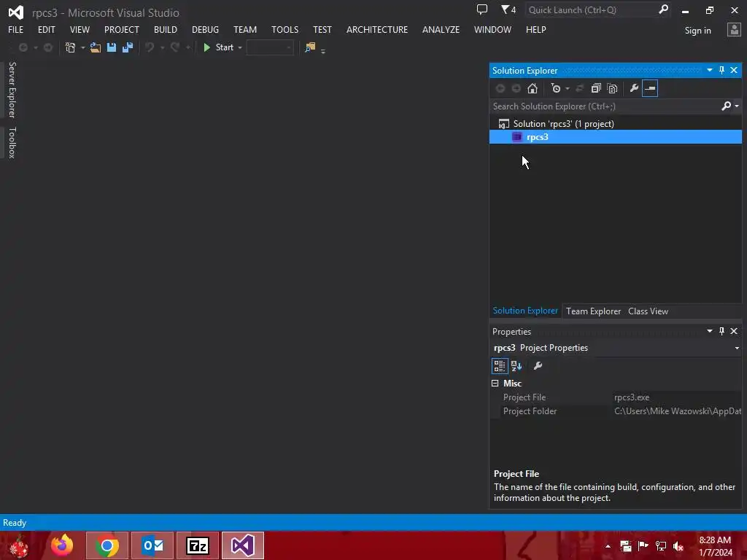Open the BUILD menu

[166, 29]
